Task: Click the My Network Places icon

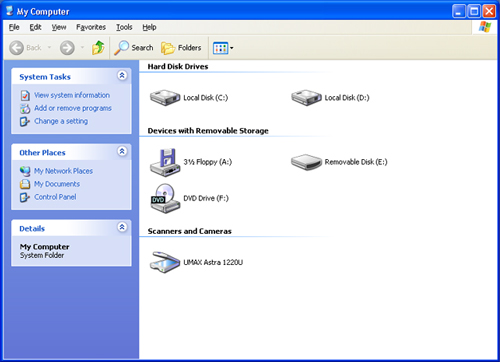Action: [25, 171]
